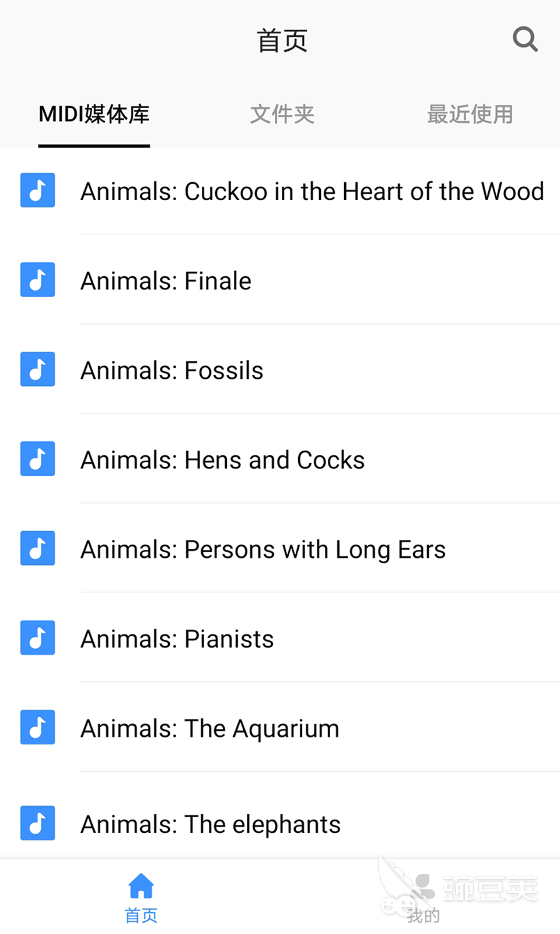Open the 最近使用 tab
The image size is (560, 934).
pyautogui.click(x=470, y=114)
